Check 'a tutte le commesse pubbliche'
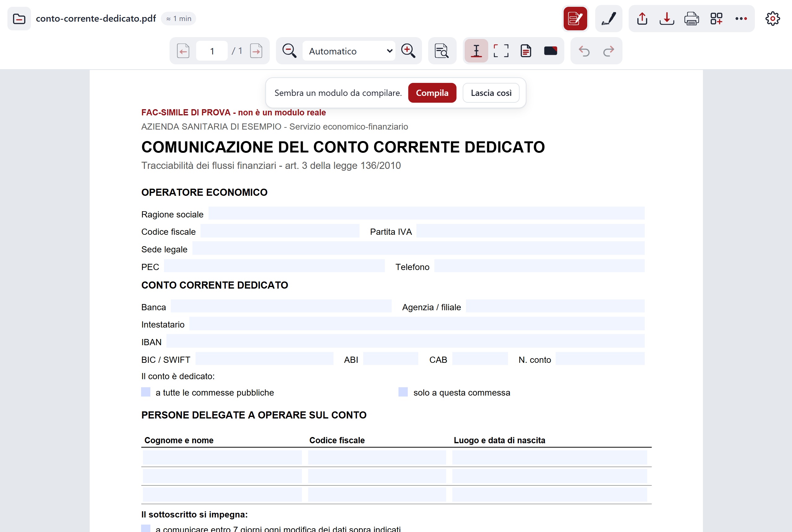 pos(146,392)
